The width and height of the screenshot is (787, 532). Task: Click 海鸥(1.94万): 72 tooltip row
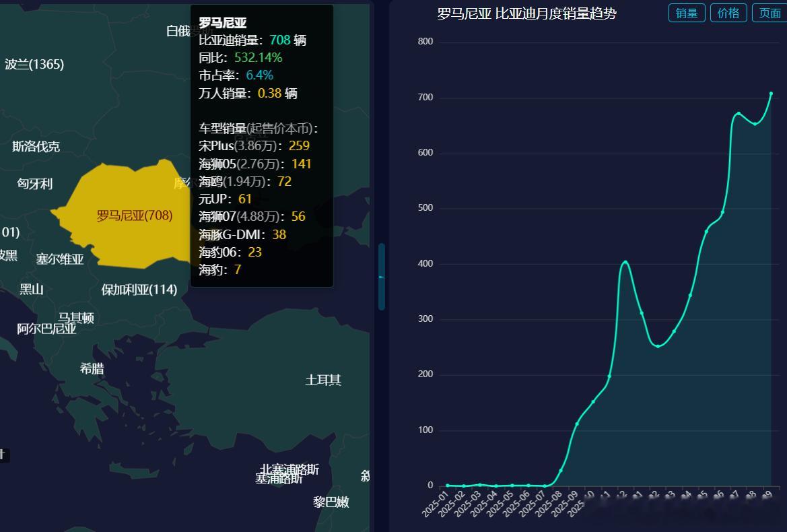[x=245, y=182]
